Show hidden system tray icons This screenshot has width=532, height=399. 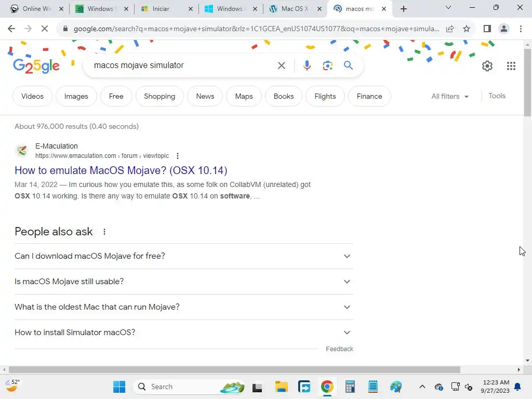click(x=422, y=387)
